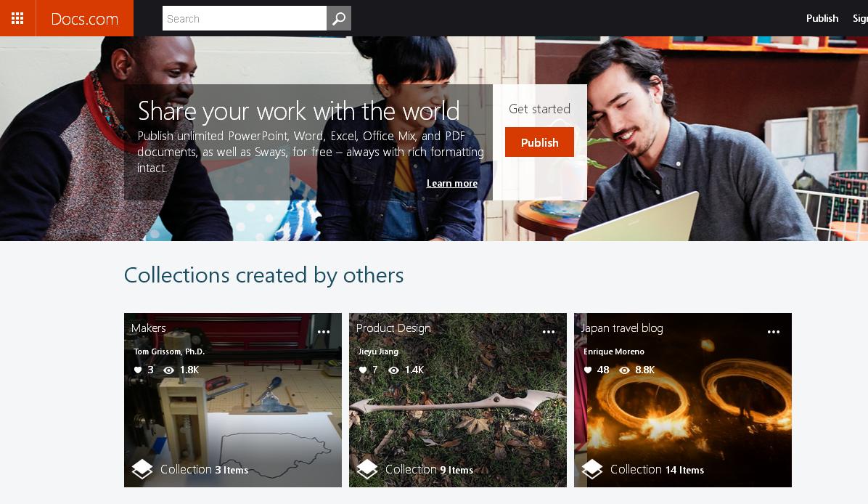Screen dimensions: 868x504
Task: Click into the Search input field
Action: tap(244, 18)
